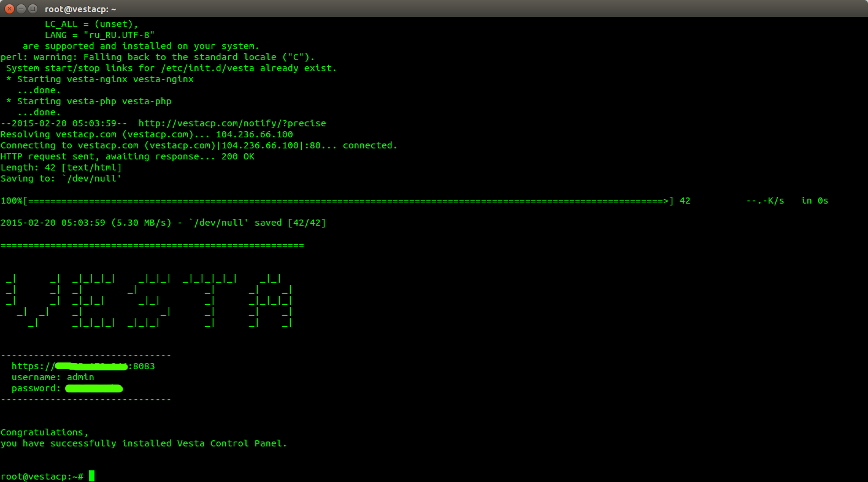Viewport: 868px width, 482px height.
Task: Click 'are supported and installed on your system.'
Action: [x=141, y=46]
